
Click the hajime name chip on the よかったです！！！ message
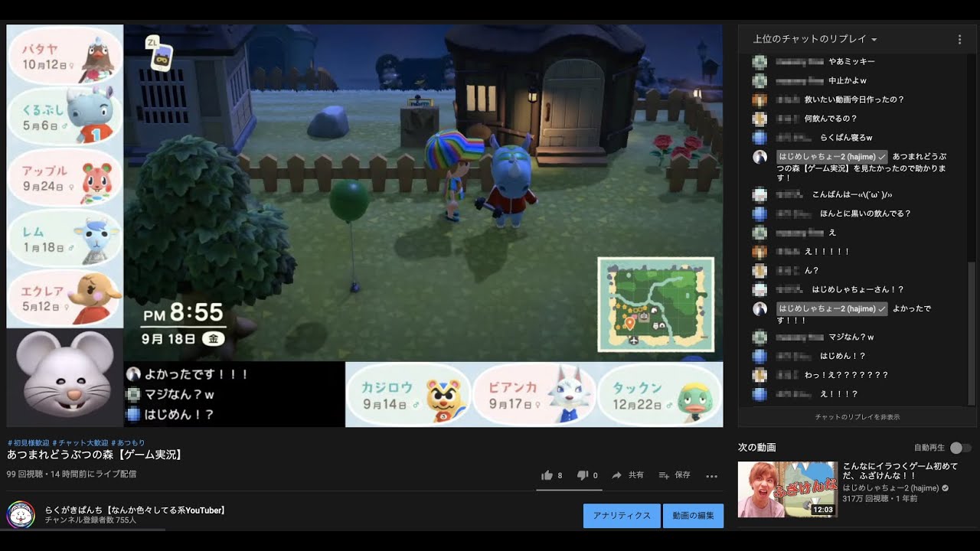832,308
